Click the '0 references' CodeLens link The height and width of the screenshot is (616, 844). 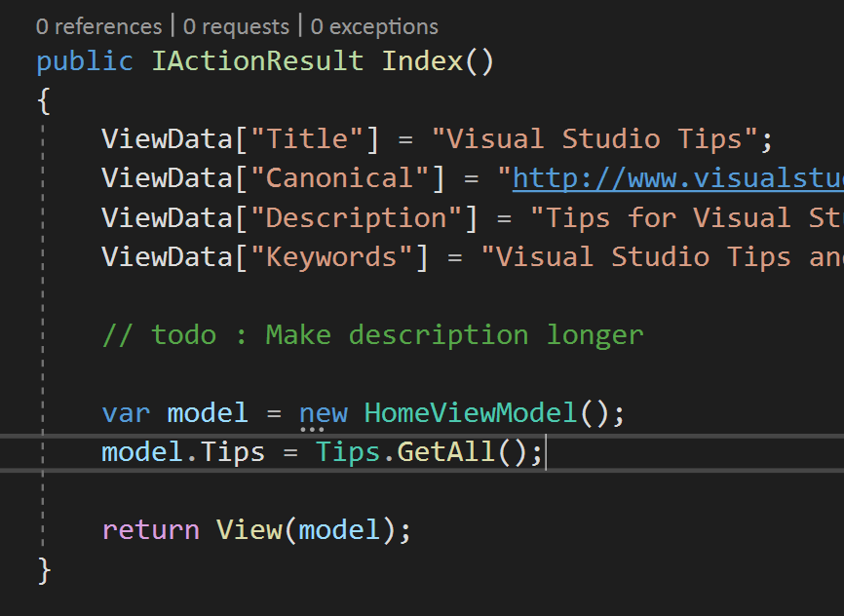pos(98,27)
